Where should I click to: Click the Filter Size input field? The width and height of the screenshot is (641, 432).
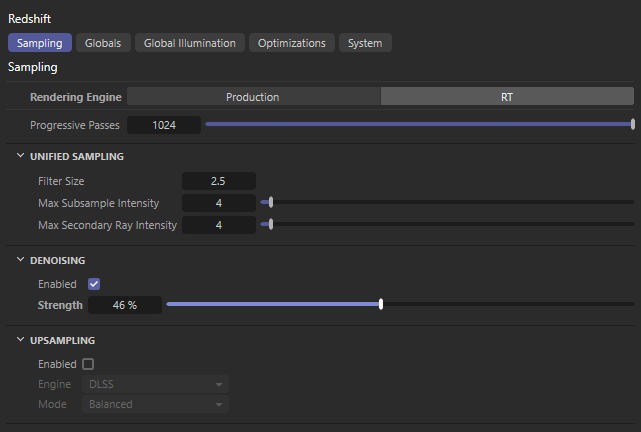(218, 181)
